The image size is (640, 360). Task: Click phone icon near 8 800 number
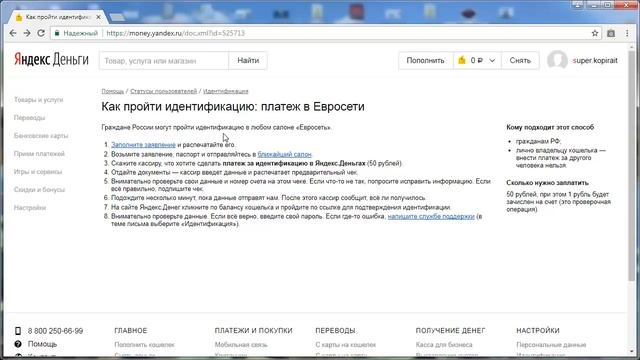(18, 331)
